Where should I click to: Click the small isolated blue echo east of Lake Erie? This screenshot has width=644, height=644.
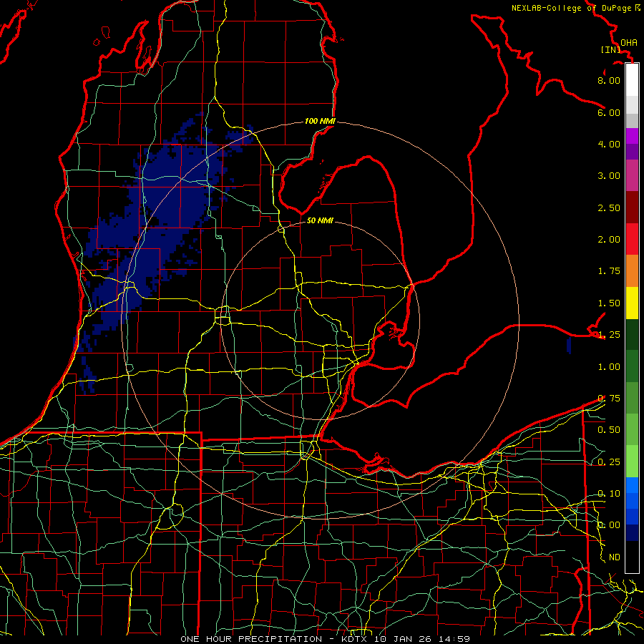[569, 346]
